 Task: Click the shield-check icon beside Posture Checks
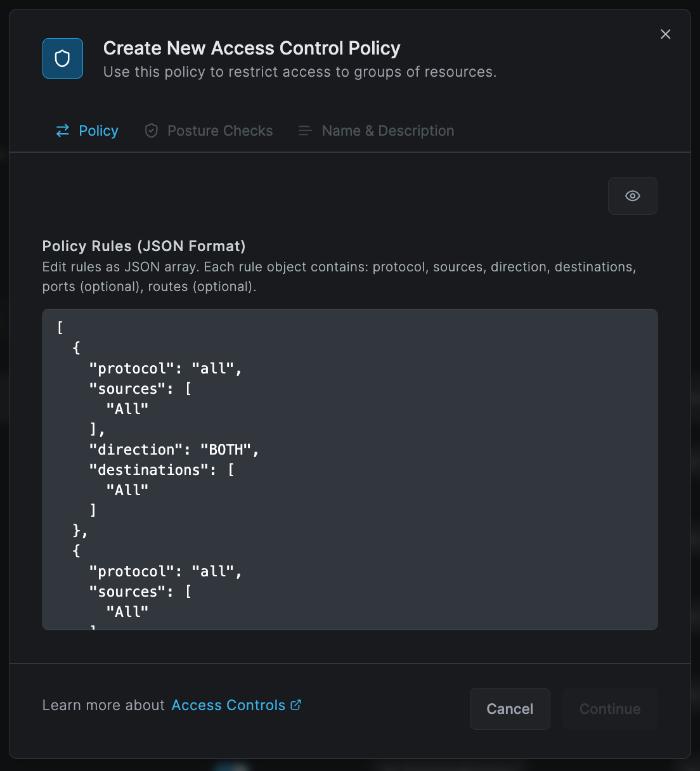coord(151,131)
